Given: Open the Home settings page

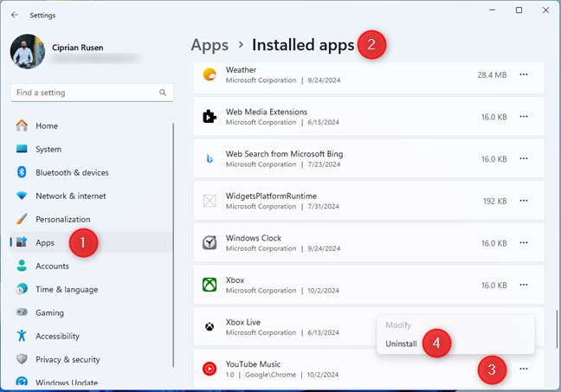Looking at the screenshot, I should pos(91,125).
